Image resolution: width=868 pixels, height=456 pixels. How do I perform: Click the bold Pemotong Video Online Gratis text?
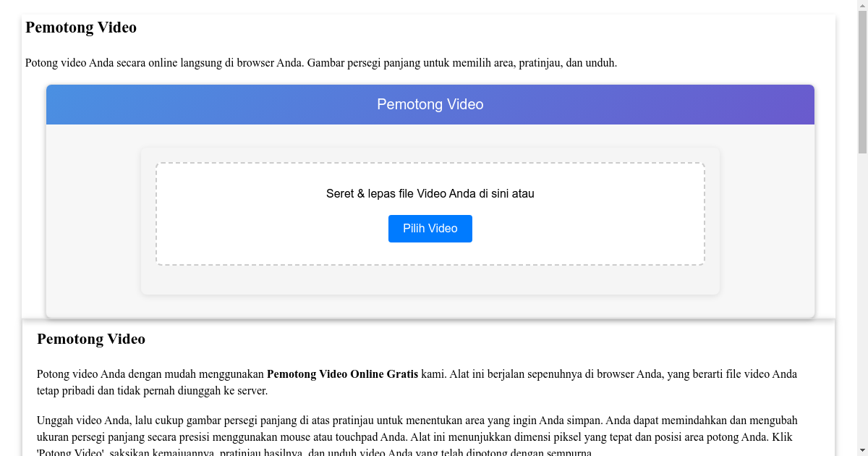click(x=342, y=374)
